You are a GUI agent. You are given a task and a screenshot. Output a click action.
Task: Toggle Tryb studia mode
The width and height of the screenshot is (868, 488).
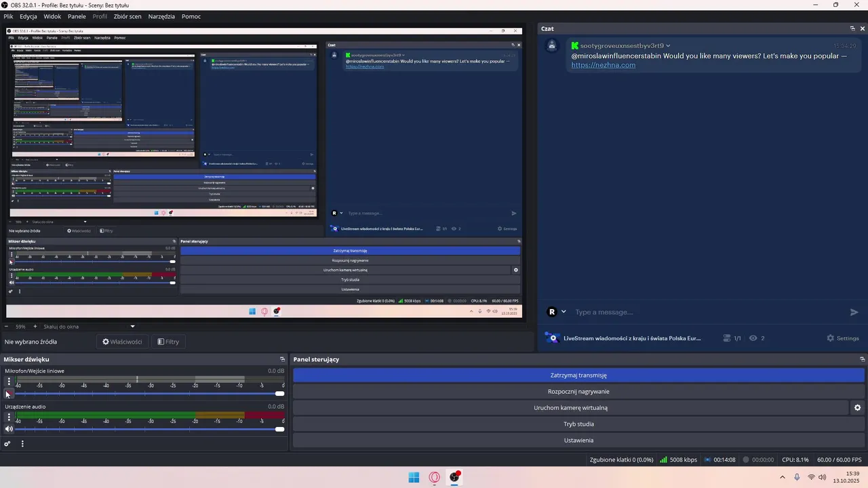pos(578,424)
